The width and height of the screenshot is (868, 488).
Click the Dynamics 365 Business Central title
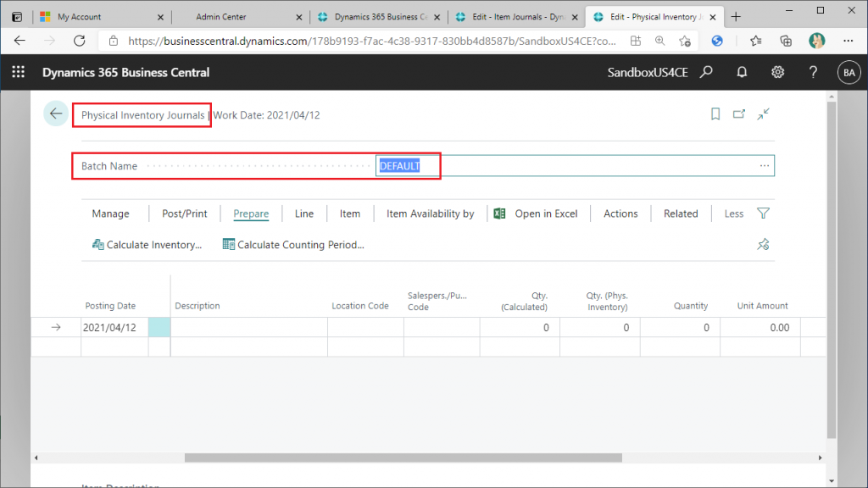125,73
